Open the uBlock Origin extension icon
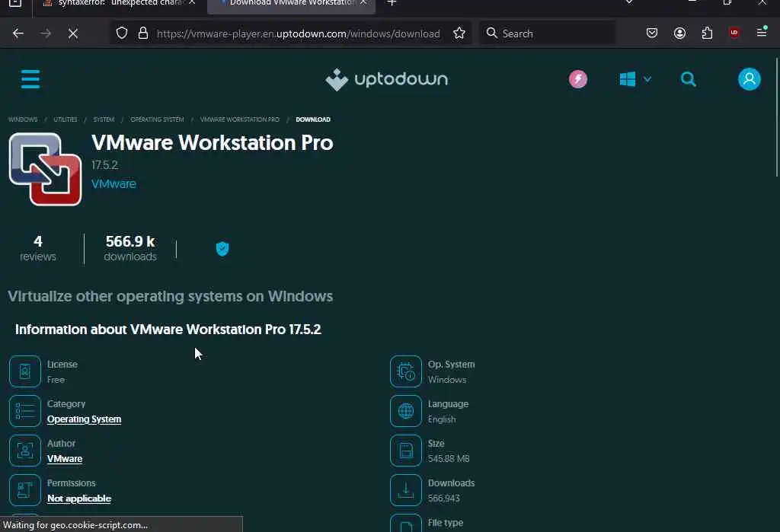Viewport: 780px width, 532px height. click(x=734, y=33)
